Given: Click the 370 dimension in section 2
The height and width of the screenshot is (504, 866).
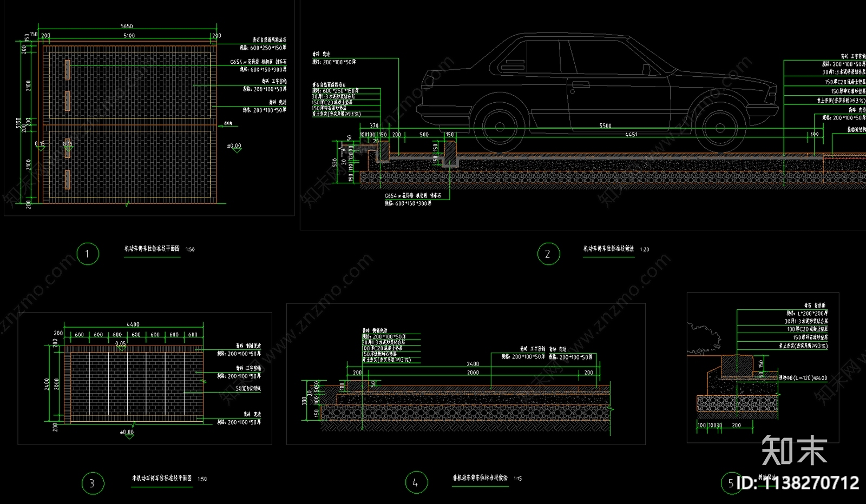Looking at the screenshot, I should [x=374, y=125].
